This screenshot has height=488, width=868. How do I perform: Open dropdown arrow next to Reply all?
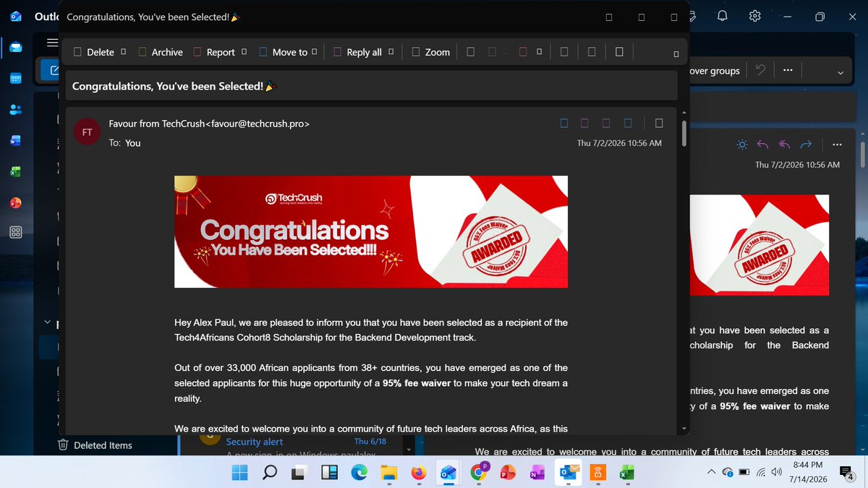pyautogui.click(x=391, y=52)
